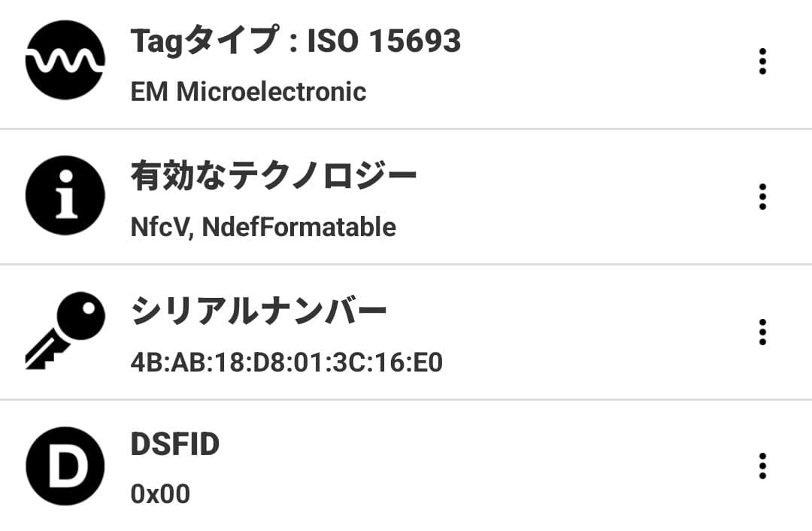Select the ISO 15693 tag type text
812x531 pixels.
(x=384, y=41)
